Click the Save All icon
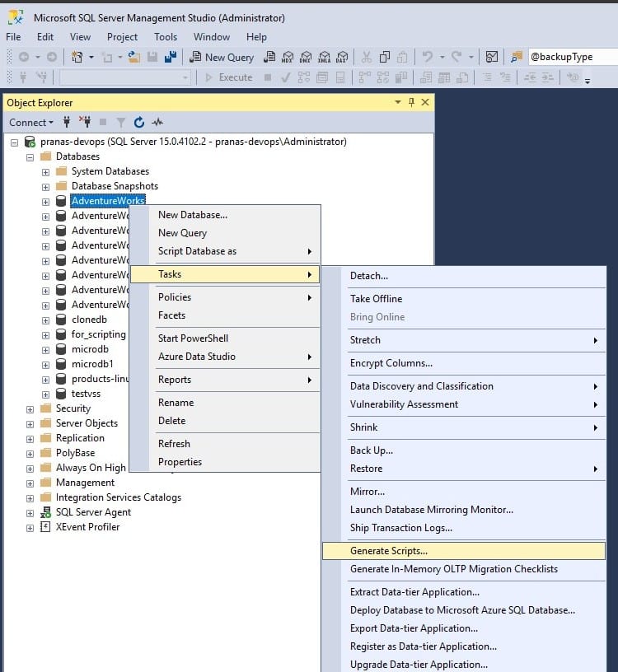The height and width of the screenshot is (672, 618). (x=171, y=57)
